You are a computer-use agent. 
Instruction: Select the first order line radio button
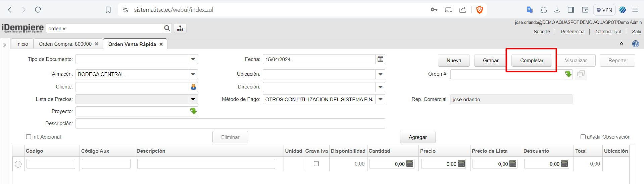pyautogui.click(x=18, y=164)
